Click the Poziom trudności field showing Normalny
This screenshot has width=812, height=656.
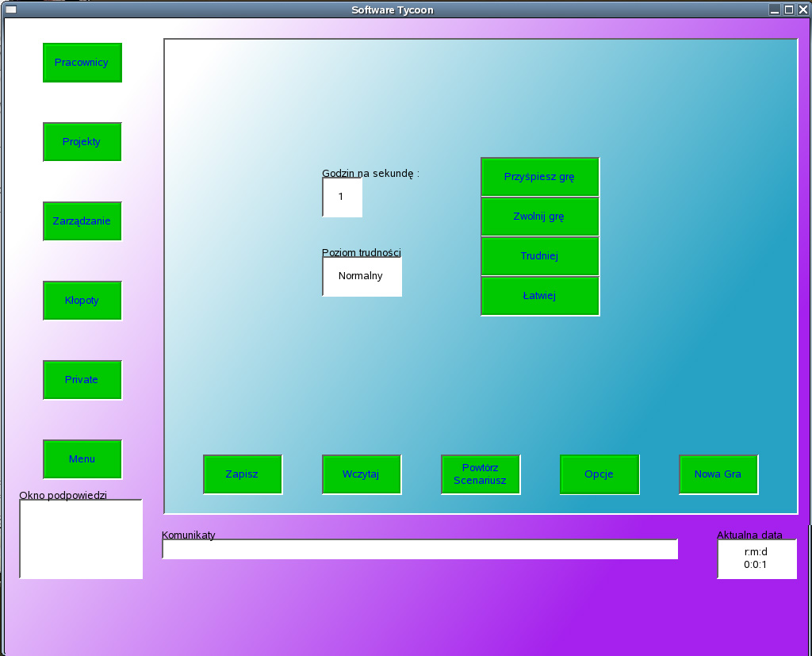point(362,277)
